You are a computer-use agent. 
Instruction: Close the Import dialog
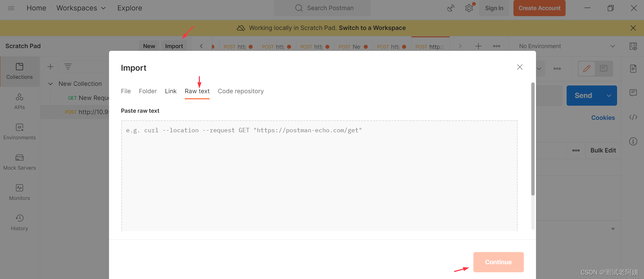tap(520, 67)
